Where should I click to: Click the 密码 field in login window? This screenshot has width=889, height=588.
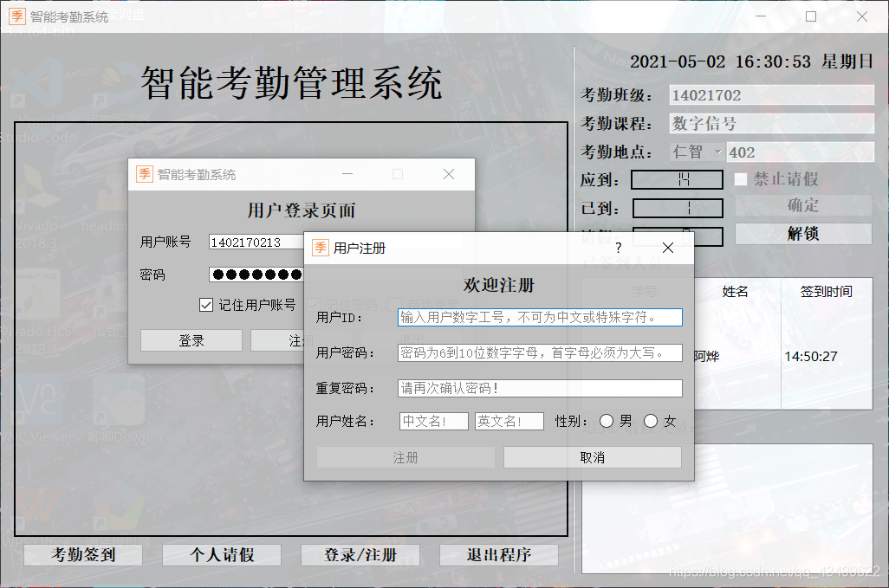click(256, 275)
